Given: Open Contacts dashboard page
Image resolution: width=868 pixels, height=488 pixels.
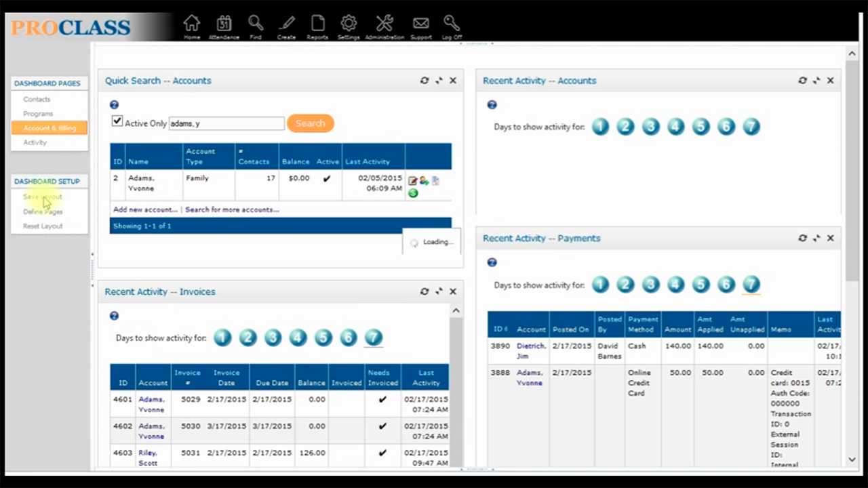Looking at the screenshot, I should (x=37, y=100).
